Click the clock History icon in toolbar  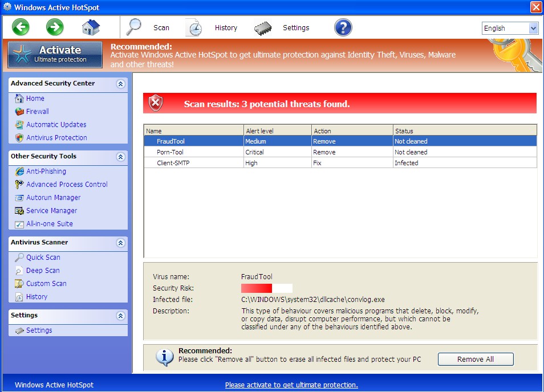click(194, 28)
